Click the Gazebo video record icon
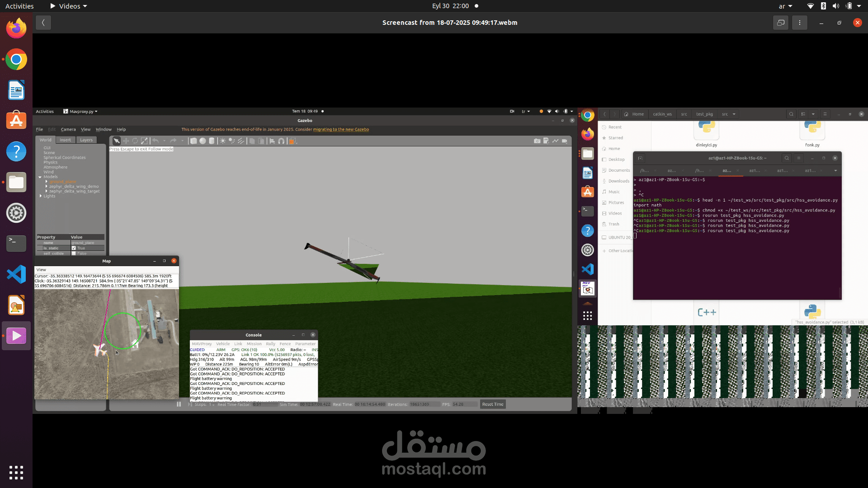This screenshot has width=868, height=488. coord(565,141)
